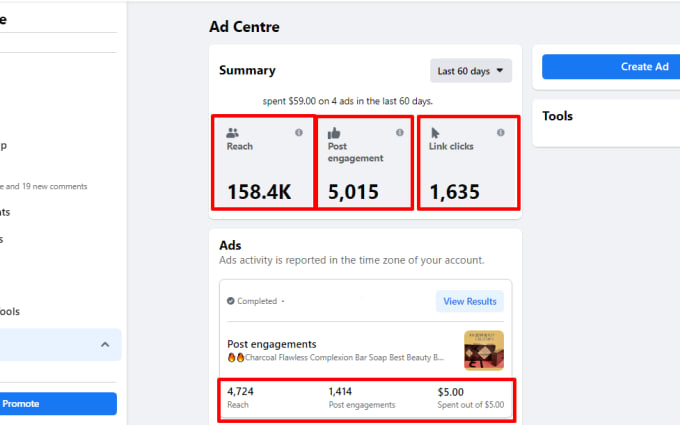The image size is (680, 425).
Task: Click the Link clicks cursor icon
Action: click(x=435, y=132)
